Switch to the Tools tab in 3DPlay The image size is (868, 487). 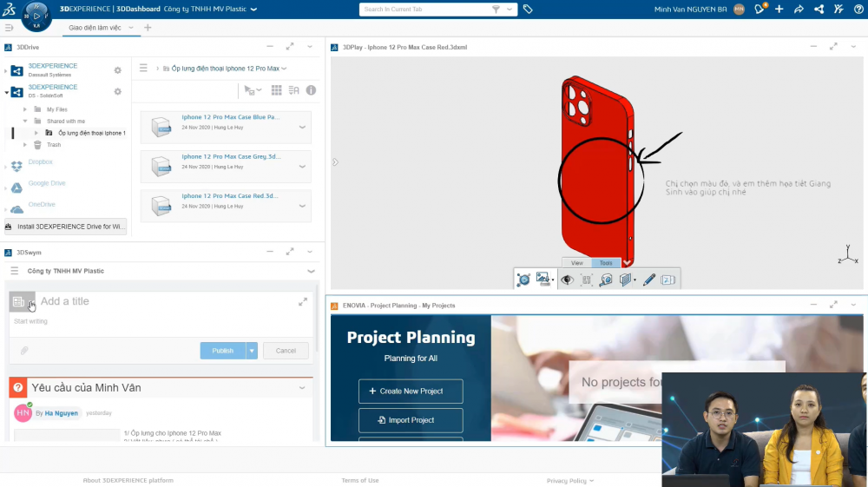click(x=606, y=263)
